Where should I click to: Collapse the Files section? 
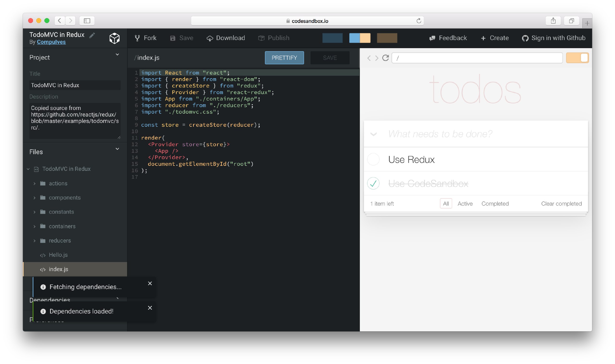(117, 149)
